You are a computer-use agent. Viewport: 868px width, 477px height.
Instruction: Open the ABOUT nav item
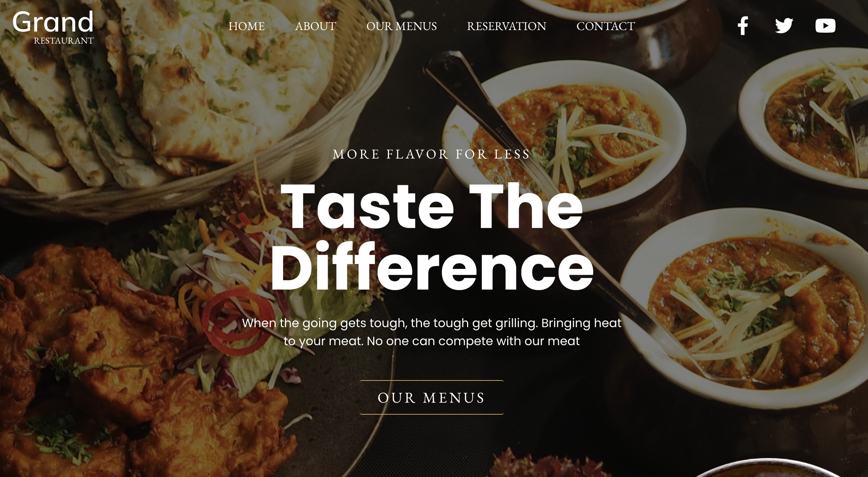315,26
